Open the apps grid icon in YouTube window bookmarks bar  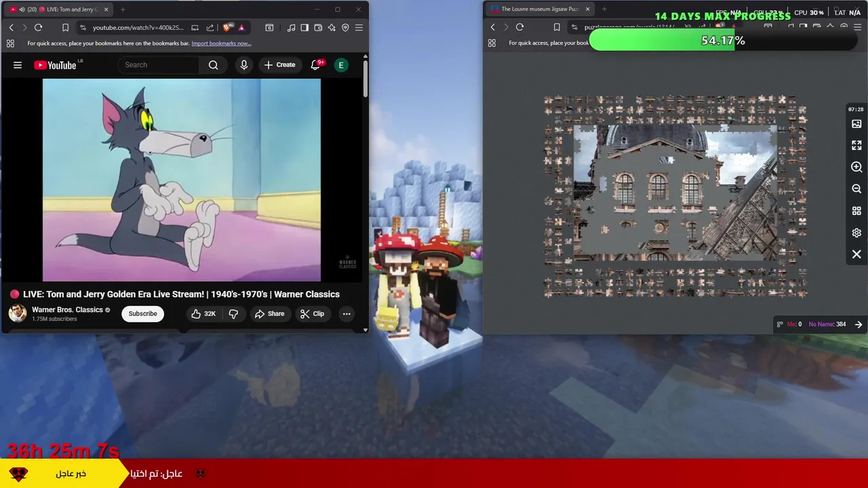10,43
